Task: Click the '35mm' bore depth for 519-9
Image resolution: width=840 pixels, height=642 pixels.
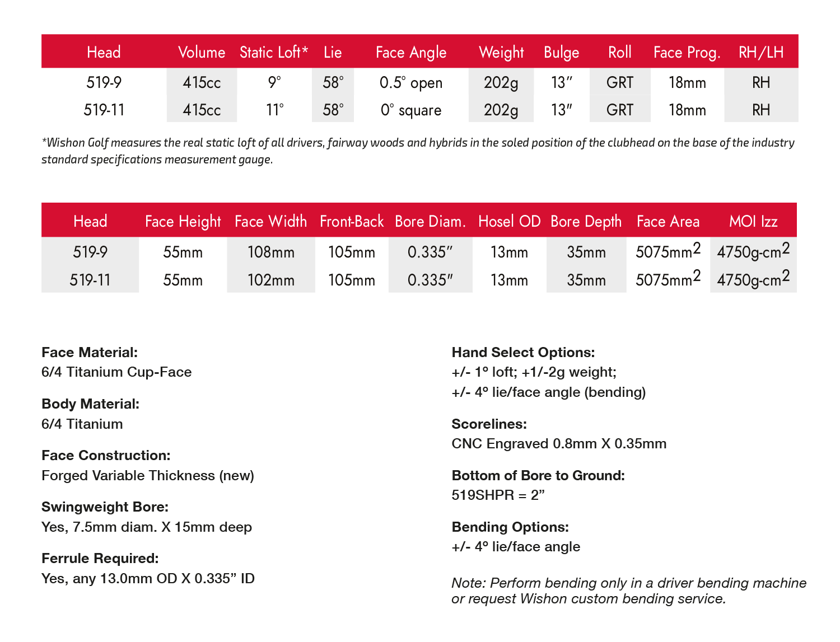Action: coord(586,252)
